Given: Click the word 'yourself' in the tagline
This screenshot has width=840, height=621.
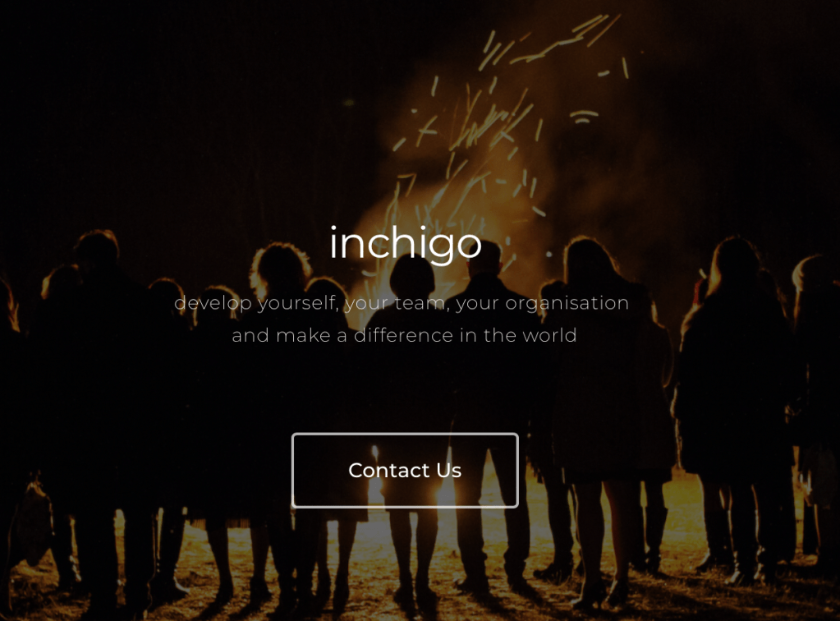Looking at the screenshot, I should click(x=297, y=304).
